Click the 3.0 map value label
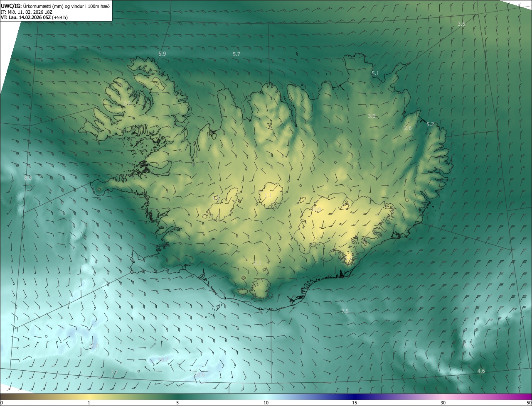This screenshot has width=532, height=406. pos(372,116)
